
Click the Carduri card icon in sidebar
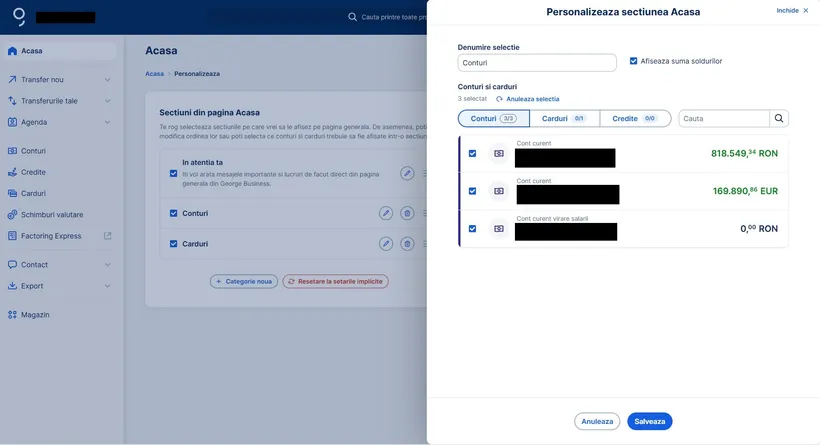click(x=13, y=193)
